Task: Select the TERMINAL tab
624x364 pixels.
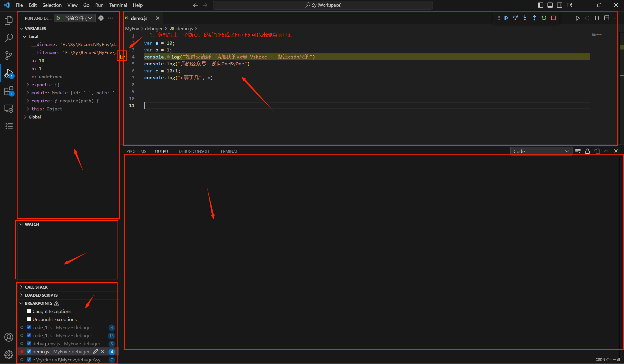Action: [228, 151]
